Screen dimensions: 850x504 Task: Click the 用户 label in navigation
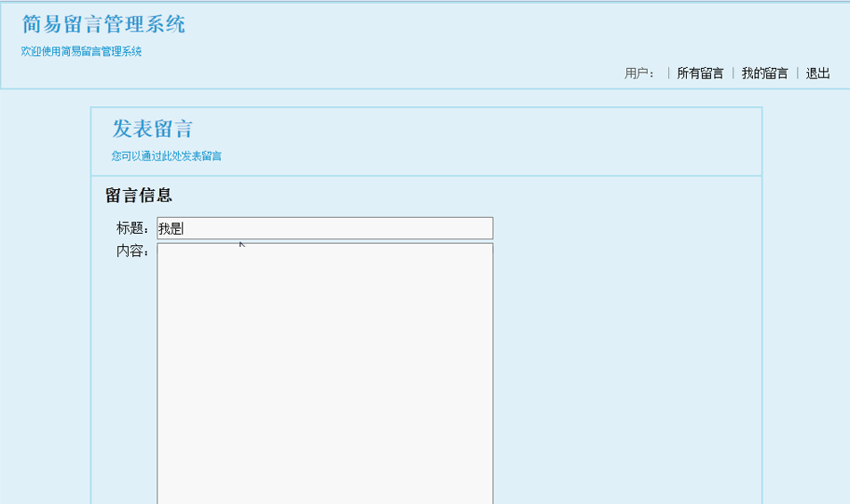click(x=639, y=74)
